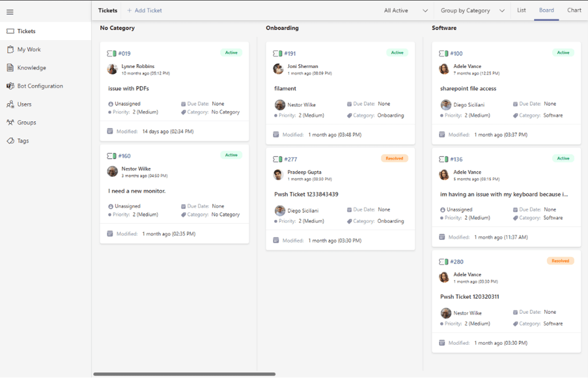Click the 'Pwsh Ticket 1233843439' title
The image size is (588, 380).
tap(306, 195)
